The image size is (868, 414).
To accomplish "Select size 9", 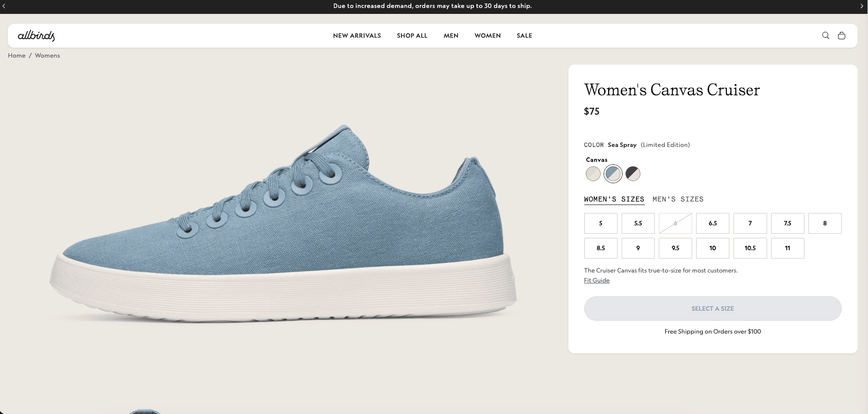I will point(638,248).
